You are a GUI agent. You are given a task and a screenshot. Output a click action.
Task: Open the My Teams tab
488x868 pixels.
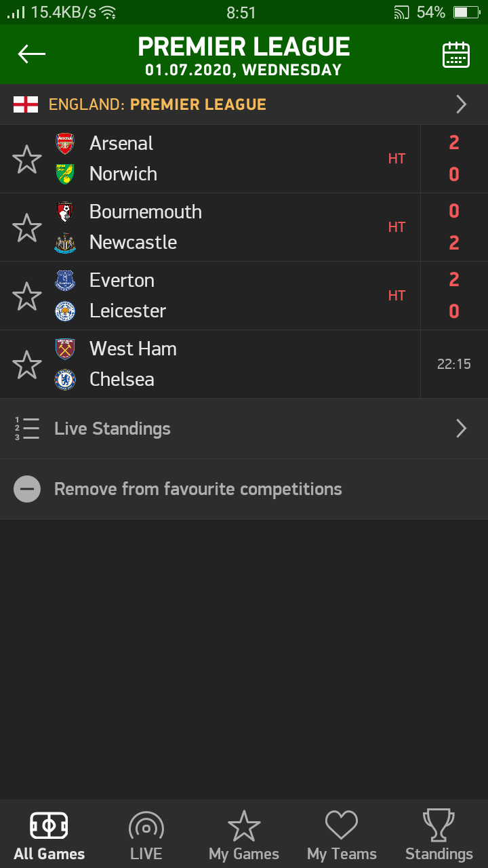[x=342, y=834]
